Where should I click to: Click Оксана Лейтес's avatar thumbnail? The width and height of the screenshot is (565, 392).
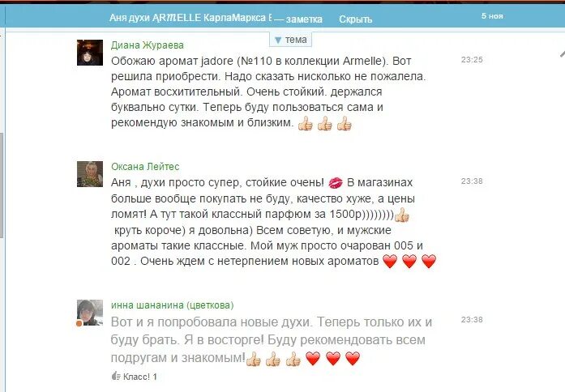click(x=90, y=174)
